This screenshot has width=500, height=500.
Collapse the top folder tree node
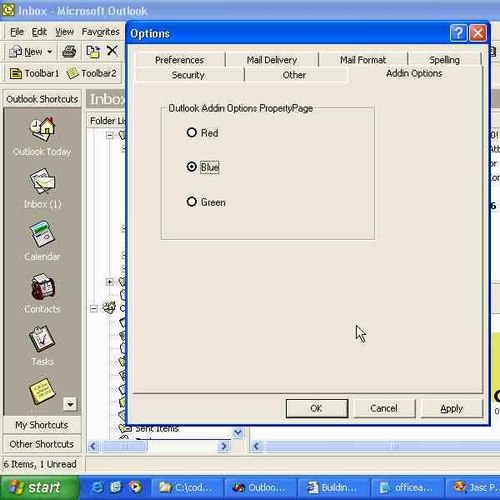click(x=109, y=135)
